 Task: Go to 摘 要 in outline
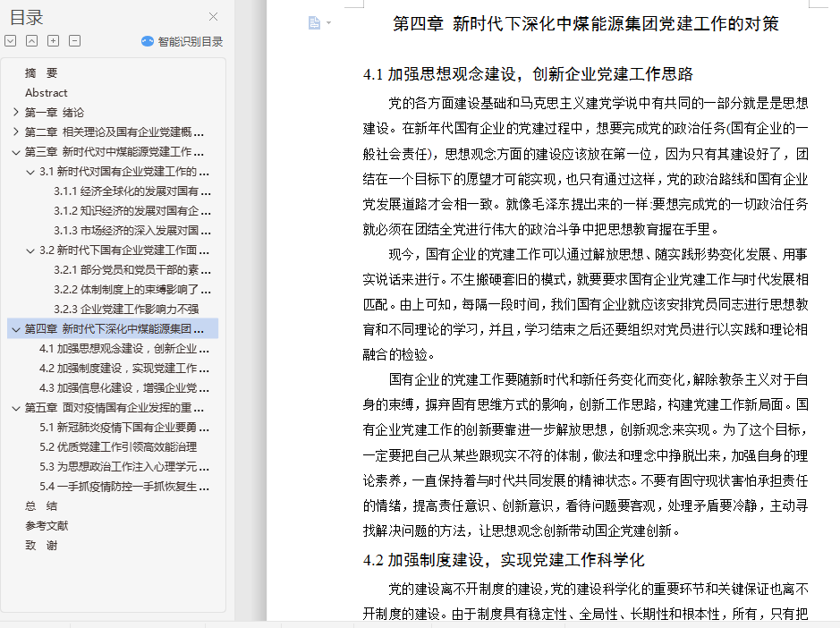click(x=41, y=72)
